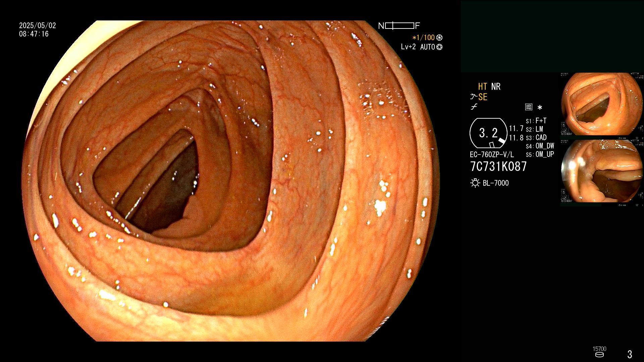Click the settings sliders icon above S1
Screen dimensions: 644x362
click(529, 107)
